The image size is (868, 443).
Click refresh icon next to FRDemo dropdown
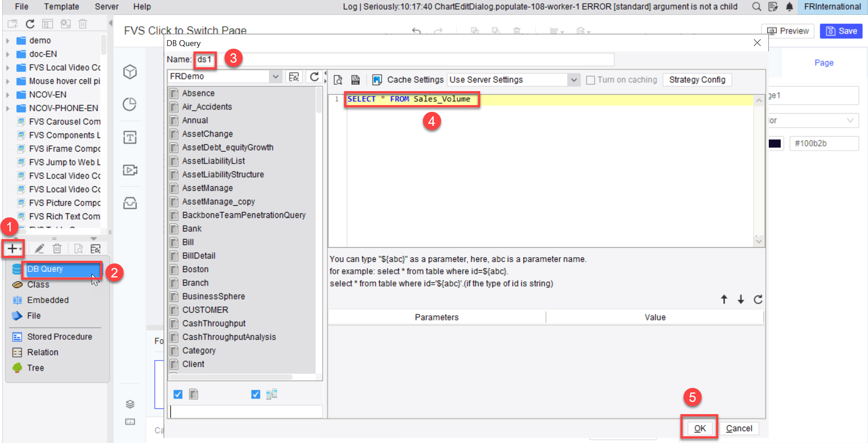[x=314, y=77]
